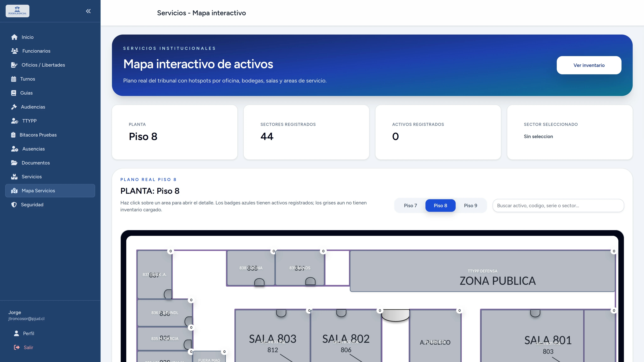Click the badge on SALA 802
The image size is (644, 362).
coord(380,310)
